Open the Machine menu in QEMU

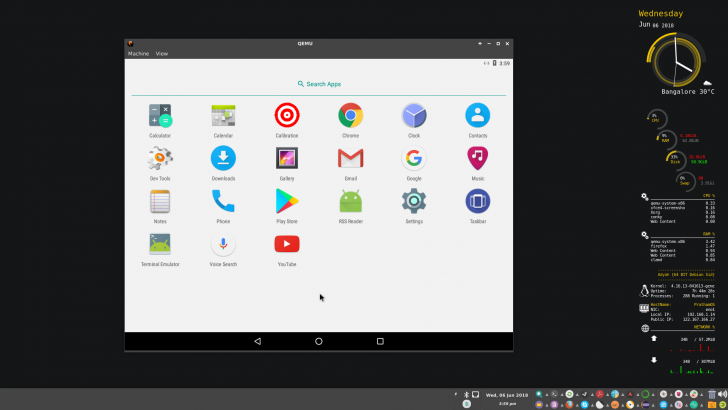click(x=138, y=53)
